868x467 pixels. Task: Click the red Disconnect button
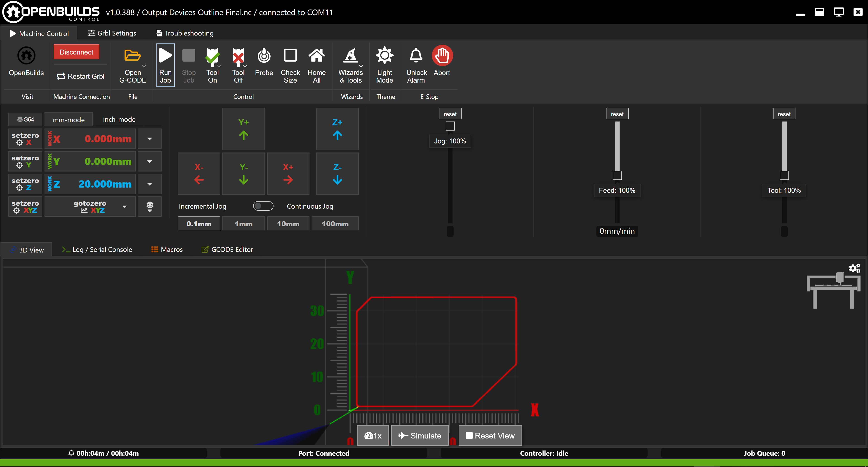click(76, 52)
